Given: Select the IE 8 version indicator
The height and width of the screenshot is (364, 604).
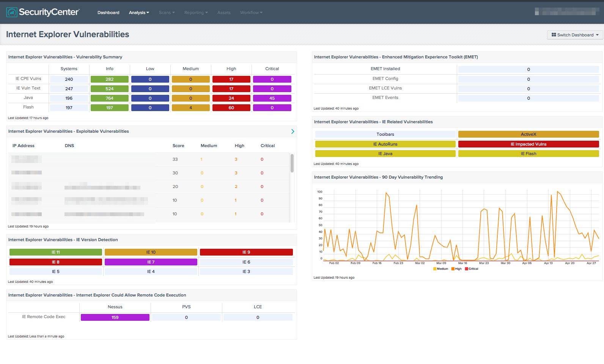Looking at the screenshot, I should (x=56, y=262).
